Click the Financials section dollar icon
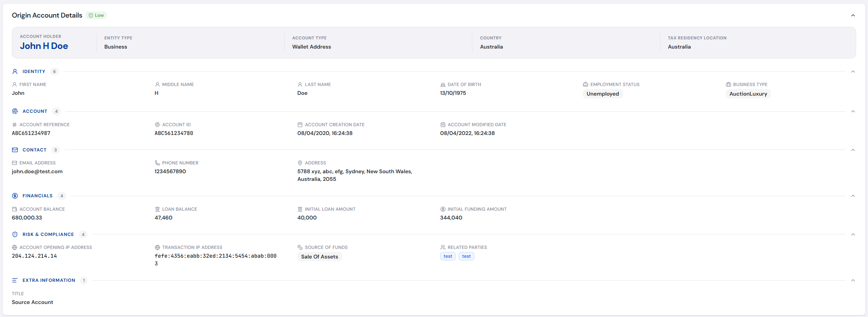The width and height of the screenshot is (868, 317). tap(15, 196)
